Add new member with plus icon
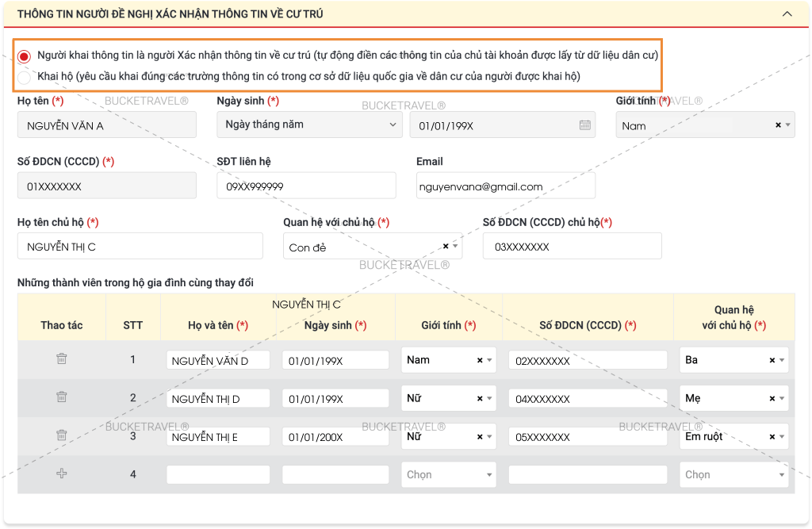This screenshot has width=812, height=529. 62,473
